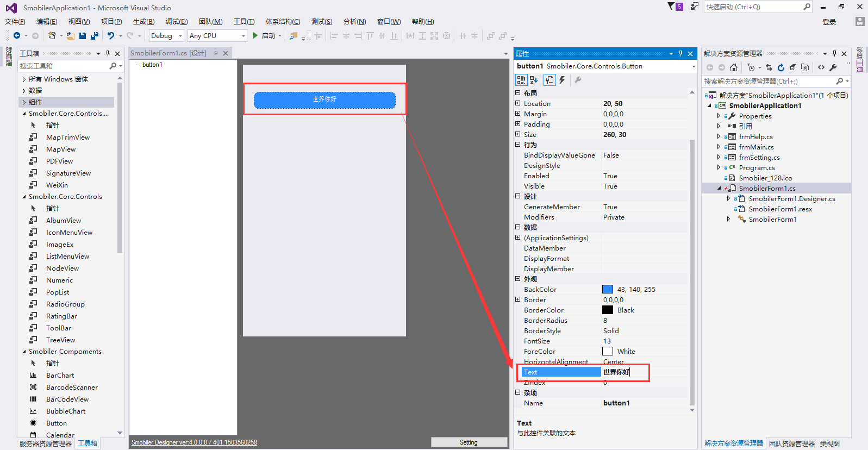Click Collapse All icon in Solution Explorer
The image size is (868, 450).
tap(793, 67)
